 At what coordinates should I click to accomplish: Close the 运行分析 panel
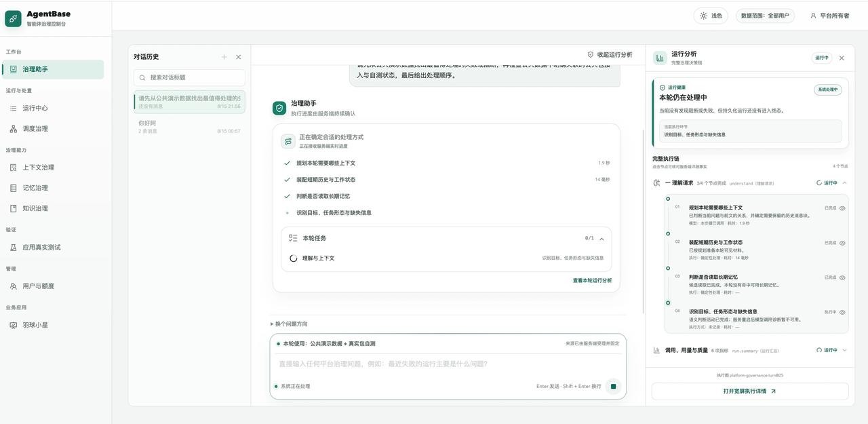(842, 58)
